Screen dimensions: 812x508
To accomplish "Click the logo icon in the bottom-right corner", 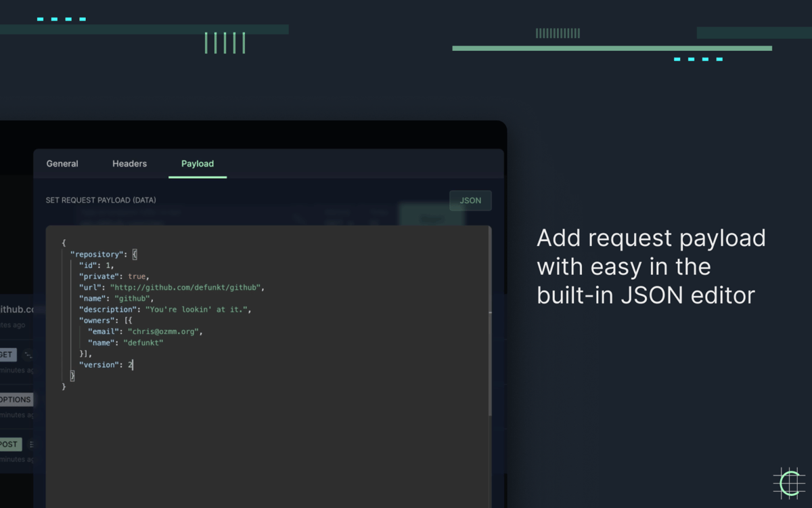I will click(788, 483).
